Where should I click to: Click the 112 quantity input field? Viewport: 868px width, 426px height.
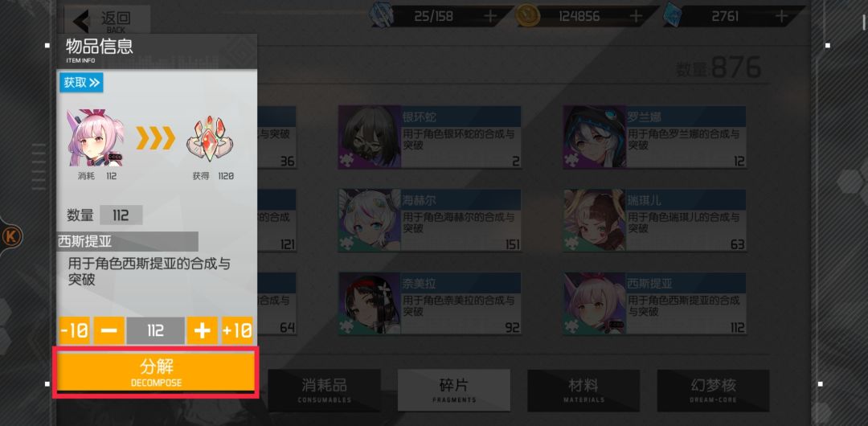[x=156, y=330]
